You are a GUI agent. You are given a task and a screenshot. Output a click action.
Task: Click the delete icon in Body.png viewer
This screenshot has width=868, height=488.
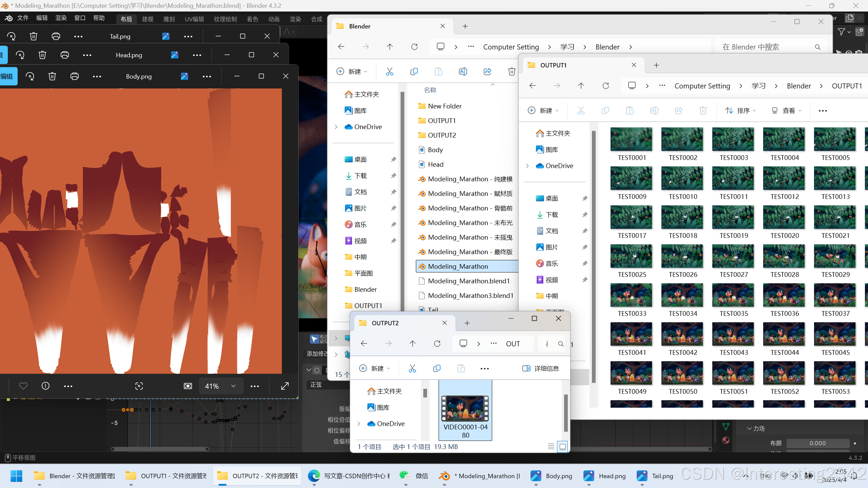tap(52, 76)
